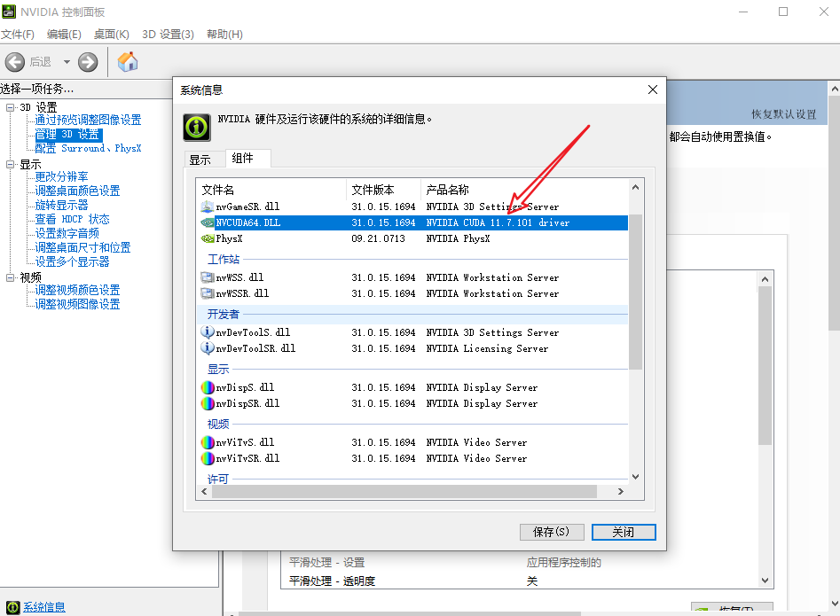This screenshot has width=840, height=616.
Task: Click the nvGameSR.dll file icon
Action: pos(207,207)
